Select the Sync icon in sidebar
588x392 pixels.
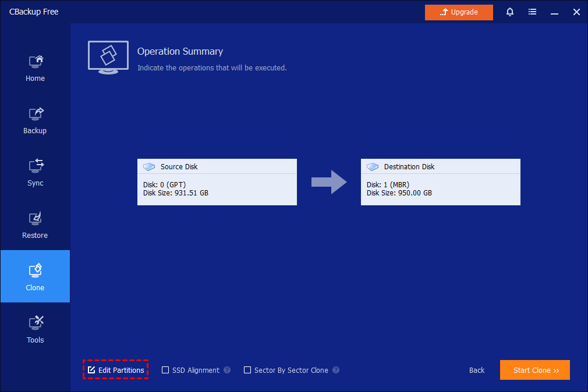coord(36,166)
